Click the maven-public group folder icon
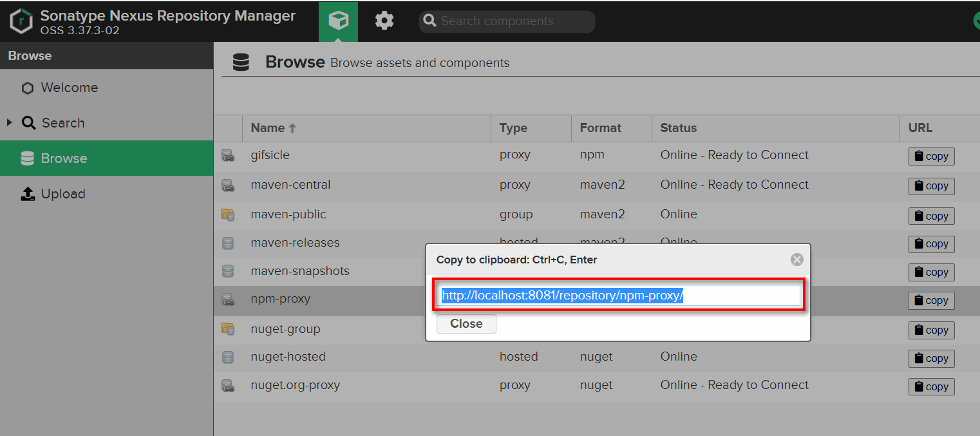This screenshot has width=980, height=436. coord(228,214)
